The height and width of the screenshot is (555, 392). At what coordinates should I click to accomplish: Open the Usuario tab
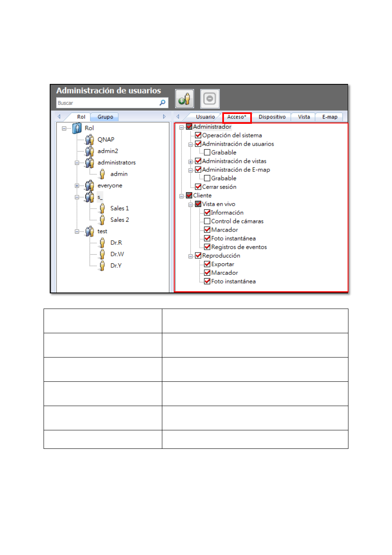point(205,117)
